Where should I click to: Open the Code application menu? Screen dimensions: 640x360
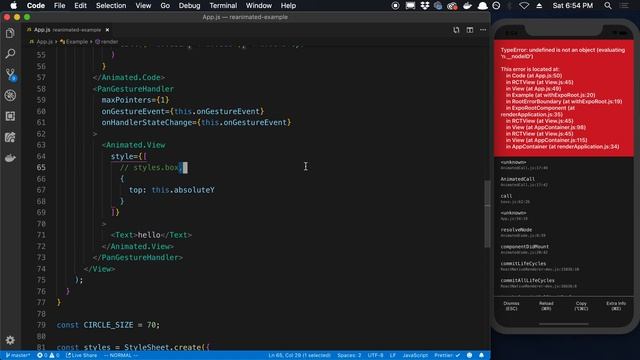[36, 6]
